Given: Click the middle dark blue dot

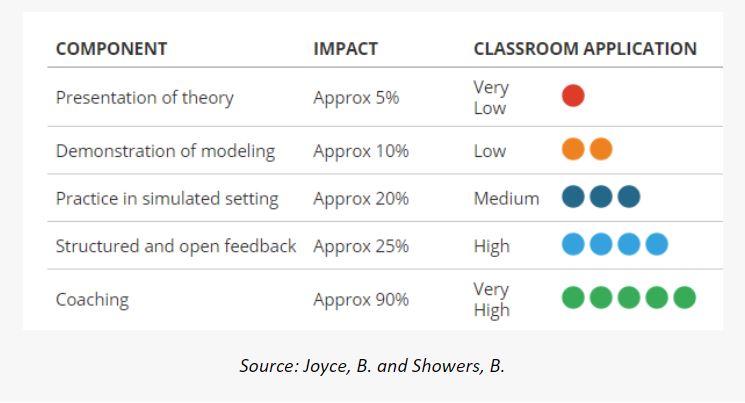Looking at the screenshot, I should click(601, 197).
